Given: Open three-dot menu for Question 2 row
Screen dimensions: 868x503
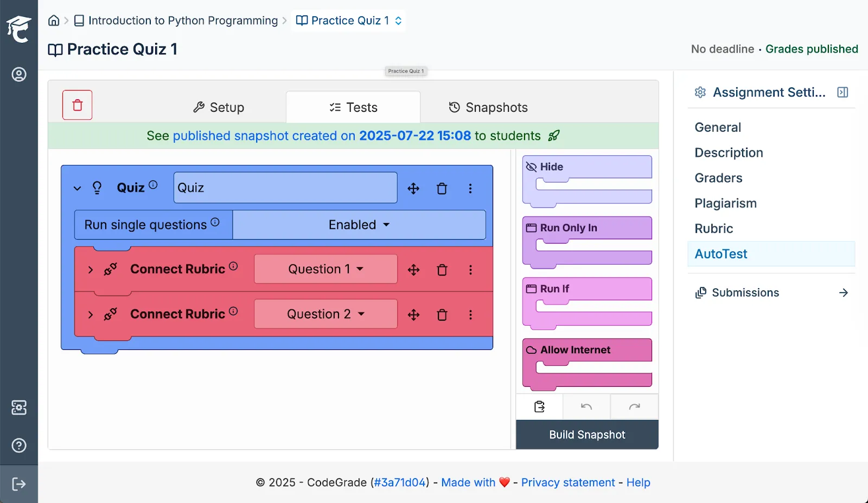Looking at the screenshot, I should pos(470,315).
